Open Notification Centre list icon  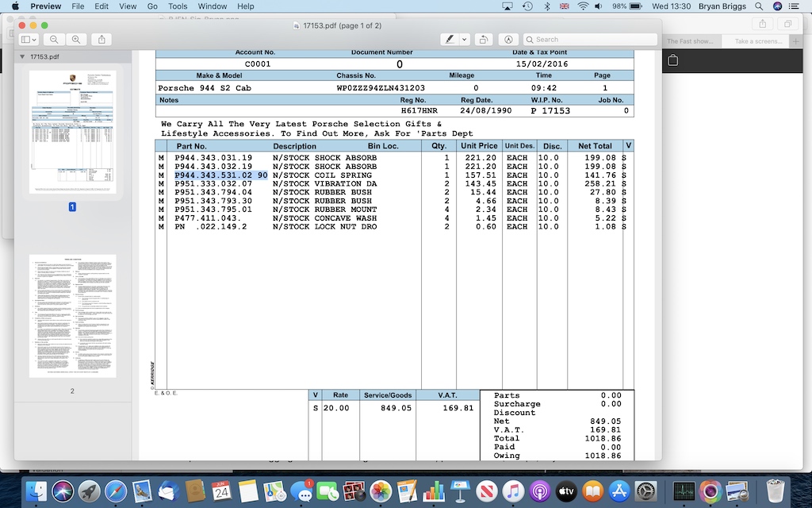(793, 6)
